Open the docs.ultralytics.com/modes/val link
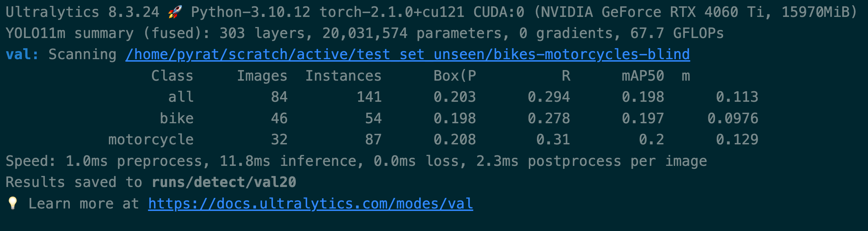The width and height of the screenshot is (868, 231). [x=311, y=204]
